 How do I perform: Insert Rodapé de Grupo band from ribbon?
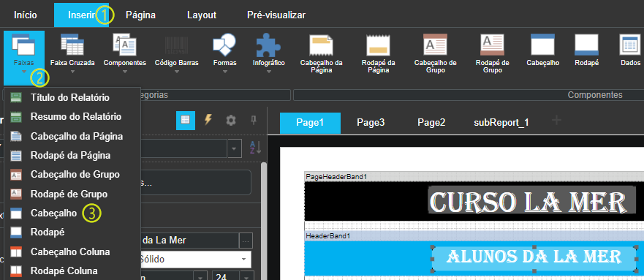pyautogui.click(x=492, y=53)
